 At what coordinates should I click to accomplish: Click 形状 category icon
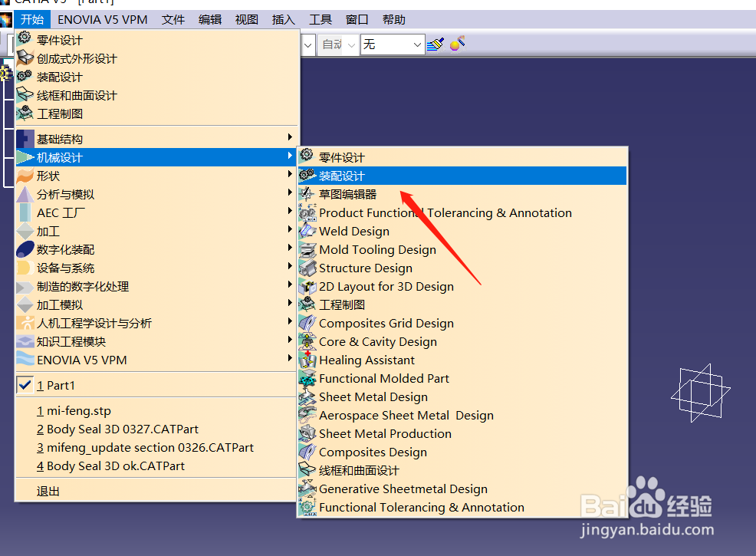pyautogui.click(x=25, y=176)
